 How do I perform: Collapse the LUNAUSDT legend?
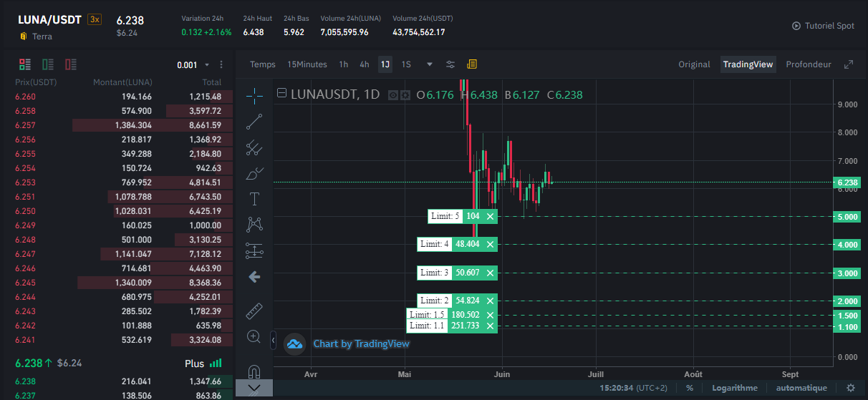click(x=281, y=93)
